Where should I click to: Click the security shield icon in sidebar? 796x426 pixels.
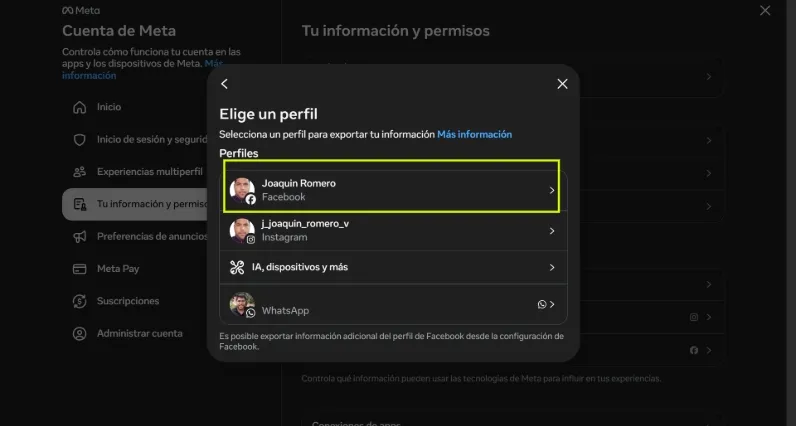(x=79, y=140)
